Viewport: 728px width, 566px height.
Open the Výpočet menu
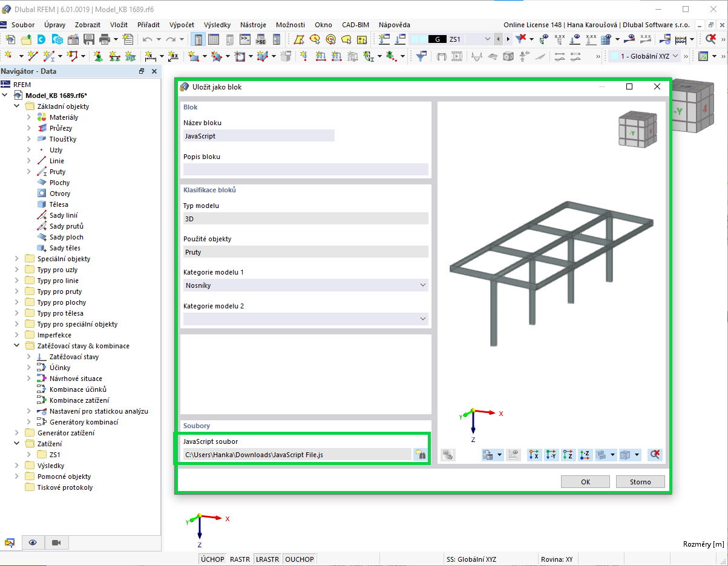(x=182, y=25)
